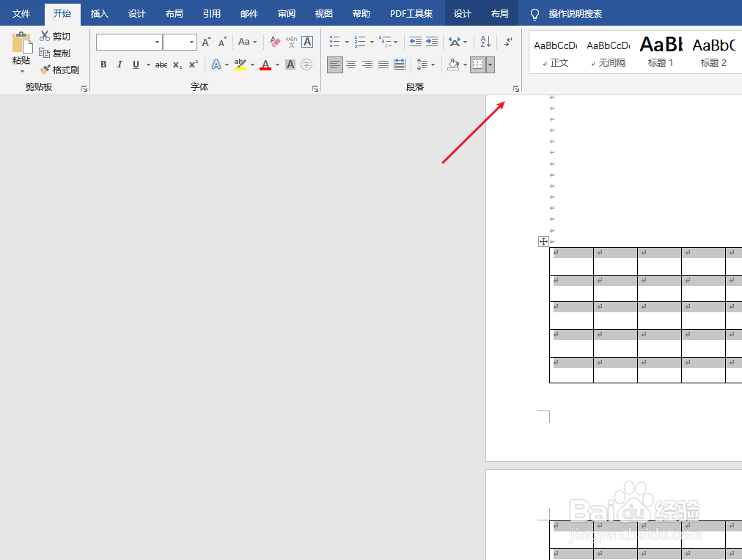
Task: Toggle underline formatting
Action: [x=136, y=65]
